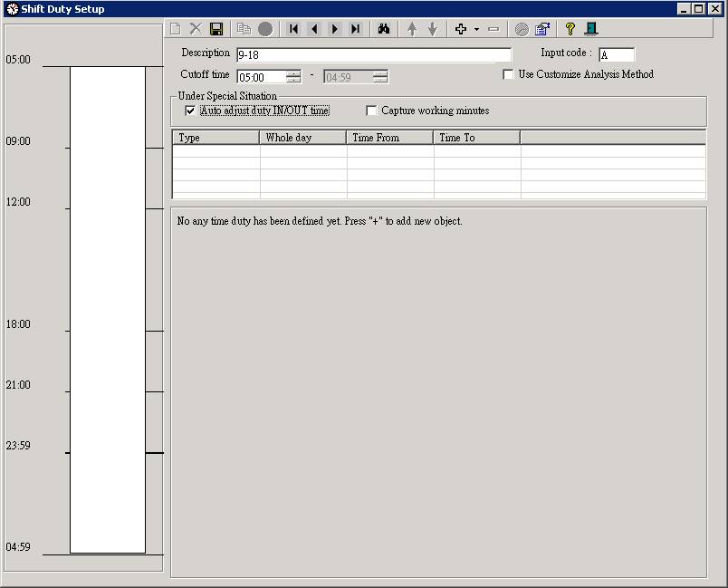Open the dropdown arrow beside the plus icon
Viewport: 728px width, 588px height.
[x=476, y=29]
